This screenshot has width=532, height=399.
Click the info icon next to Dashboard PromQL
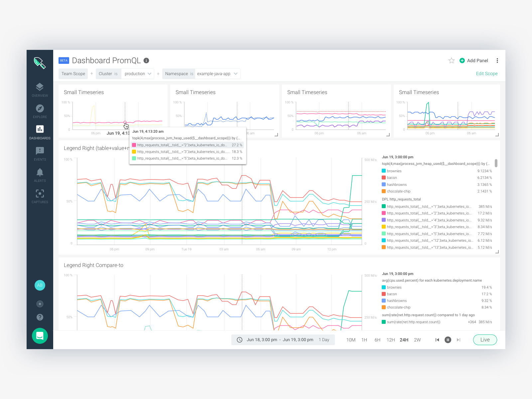pos(146,61)
